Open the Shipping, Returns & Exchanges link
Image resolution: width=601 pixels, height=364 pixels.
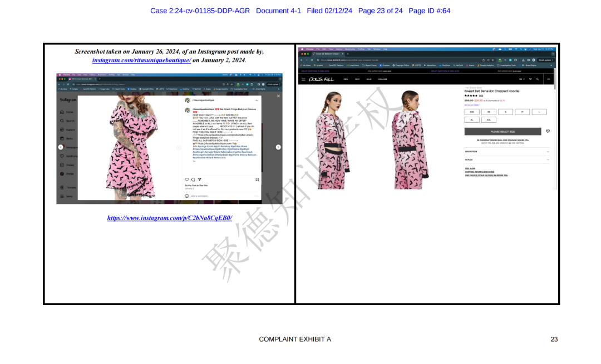(x=480, y=172)
